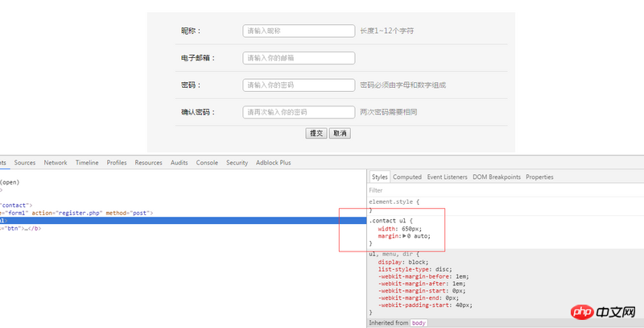Viewport: 644px width, 328px height.
Task: Select the contact element DOM row
Action: tap(183, 206)
